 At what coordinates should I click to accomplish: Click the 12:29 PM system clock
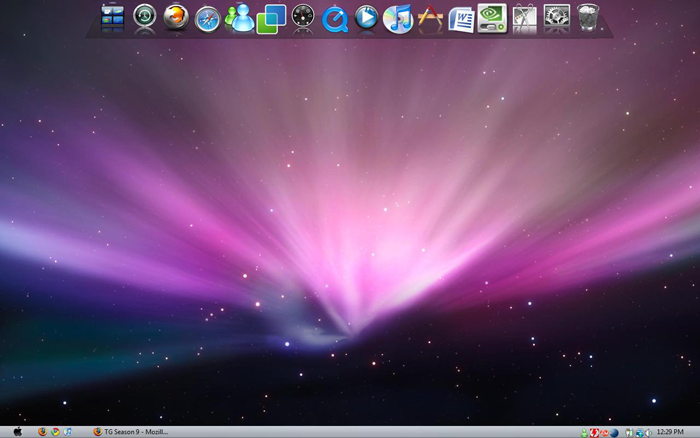[671, 432]
